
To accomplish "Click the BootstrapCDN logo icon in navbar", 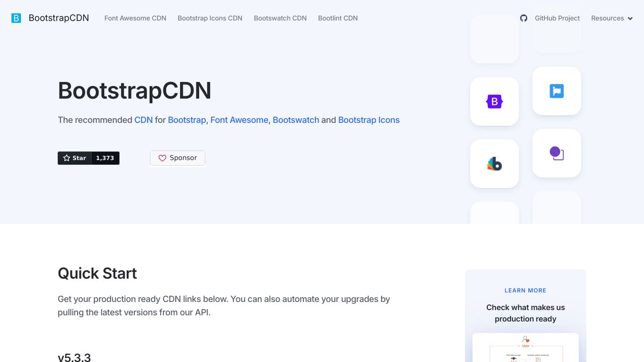I will tap(16, 18).
